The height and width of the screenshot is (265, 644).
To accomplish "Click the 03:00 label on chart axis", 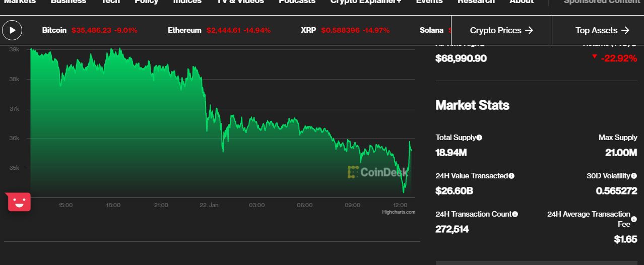I will (x=257, y=205).
